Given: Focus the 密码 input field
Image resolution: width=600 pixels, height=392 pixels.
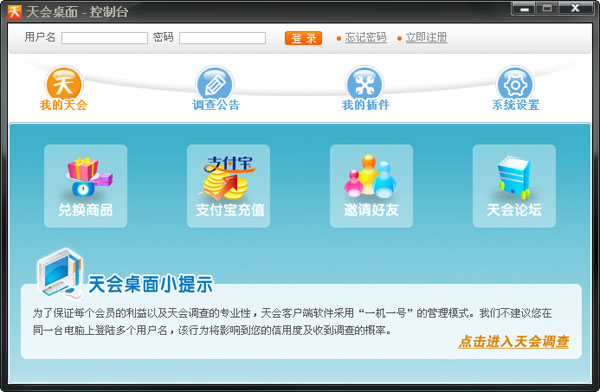Looking at the screenshot, I should tap(222, 38).
